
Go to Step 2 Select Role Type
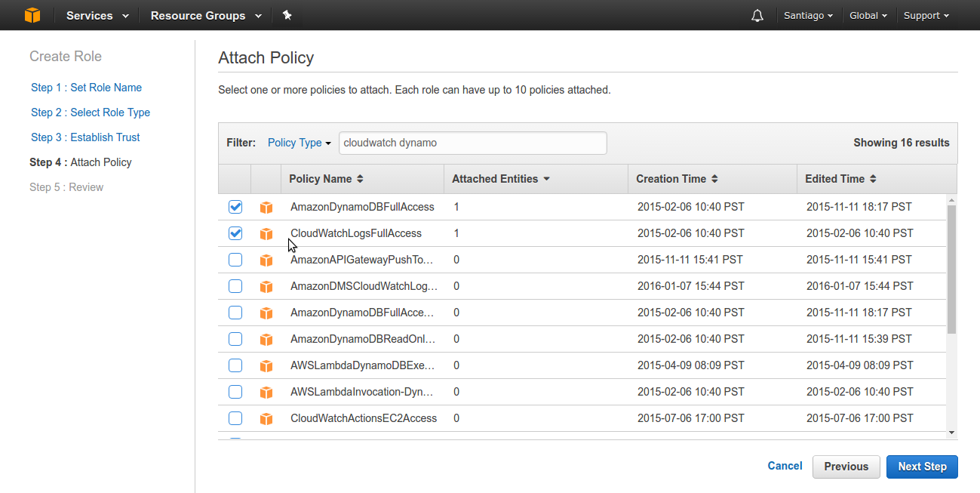pyautogui.click(x=91, y=112)
